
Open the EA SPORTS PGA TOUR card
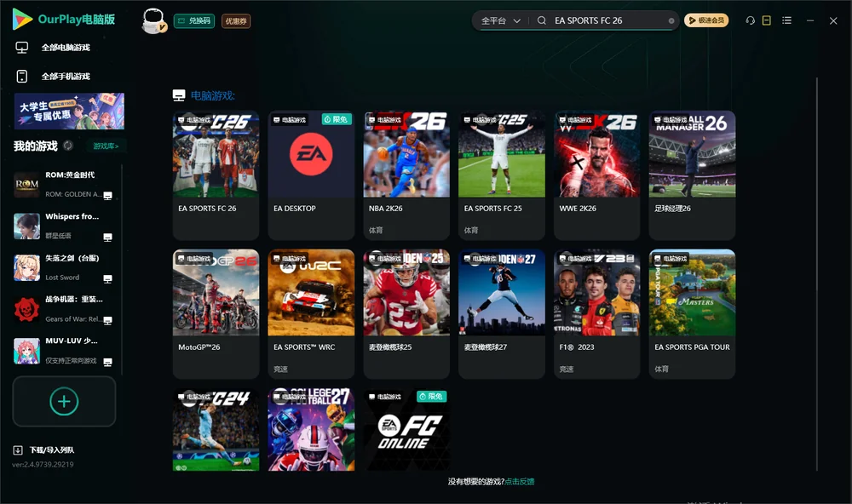coord(692,314)
